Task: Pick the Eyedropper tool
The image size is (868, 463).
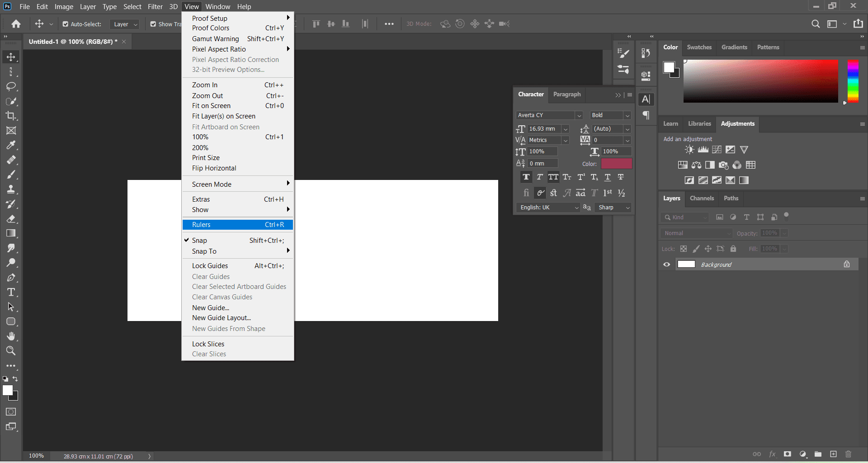Action: click(11, 145)
